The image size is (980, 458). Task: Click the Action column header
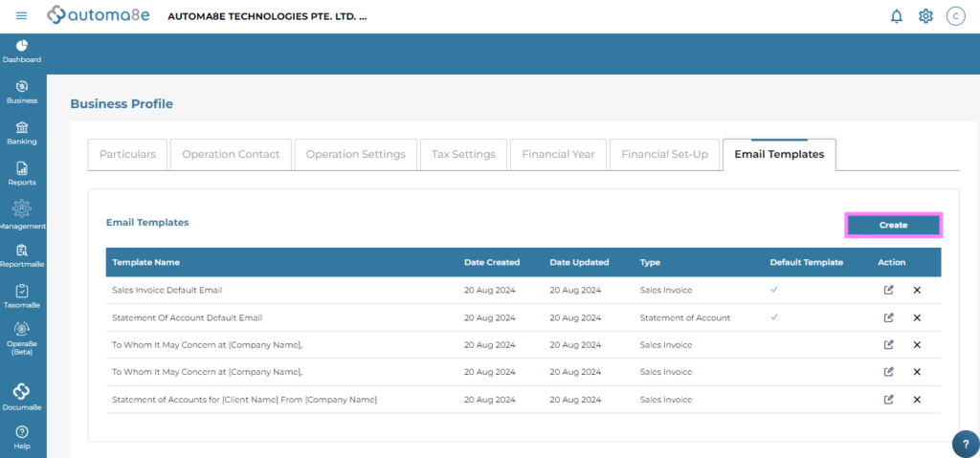(891, 262)
